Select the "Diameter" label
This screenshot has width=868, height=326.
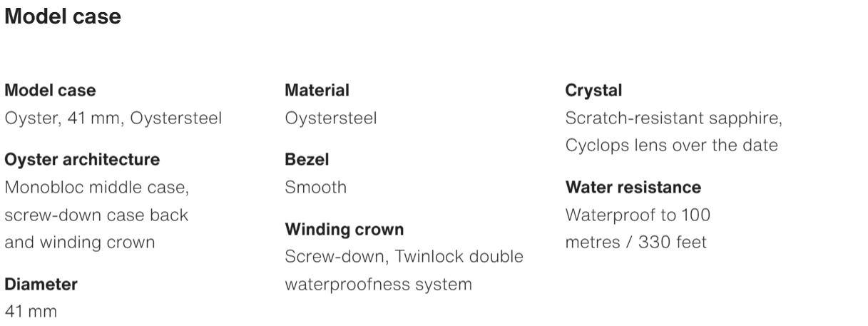(x=41, y=284)
